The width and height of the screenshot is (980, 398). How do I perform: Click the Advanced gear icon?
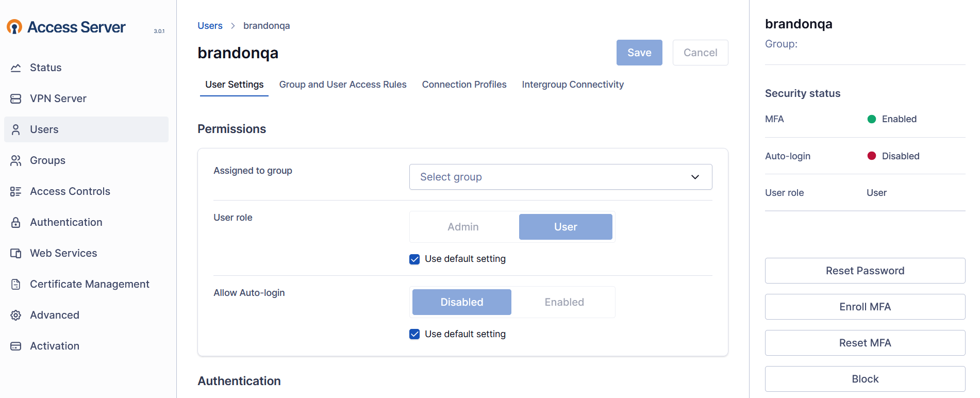coord(16,315)
